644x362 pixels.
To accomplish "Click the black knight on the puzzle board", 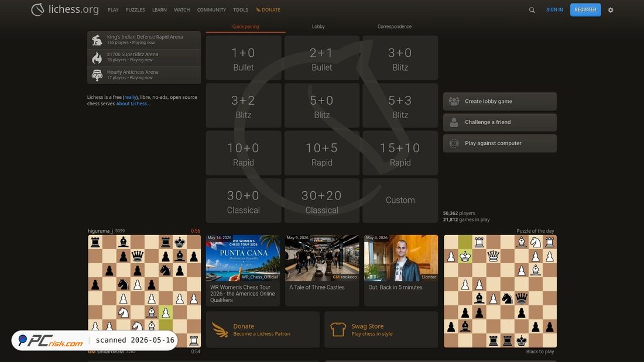I will [507, 298].
